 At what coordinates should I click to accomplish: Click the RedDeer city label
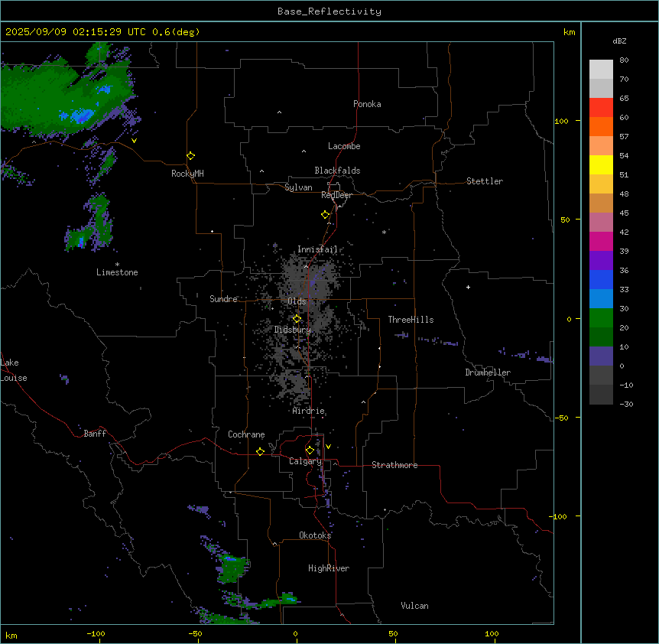pyautogui.click(x=336, y=195)
